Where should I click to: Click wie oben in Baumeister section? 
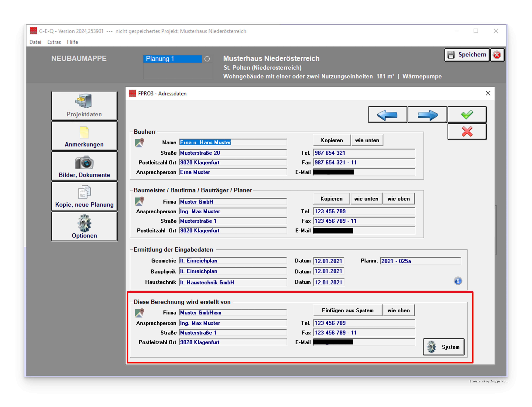399,199
